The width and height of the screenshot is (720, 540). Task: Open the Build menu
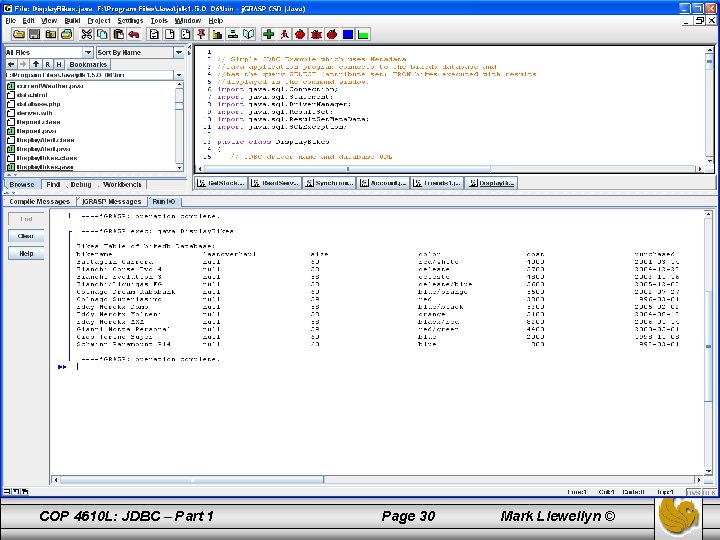[x=72, y=20]
